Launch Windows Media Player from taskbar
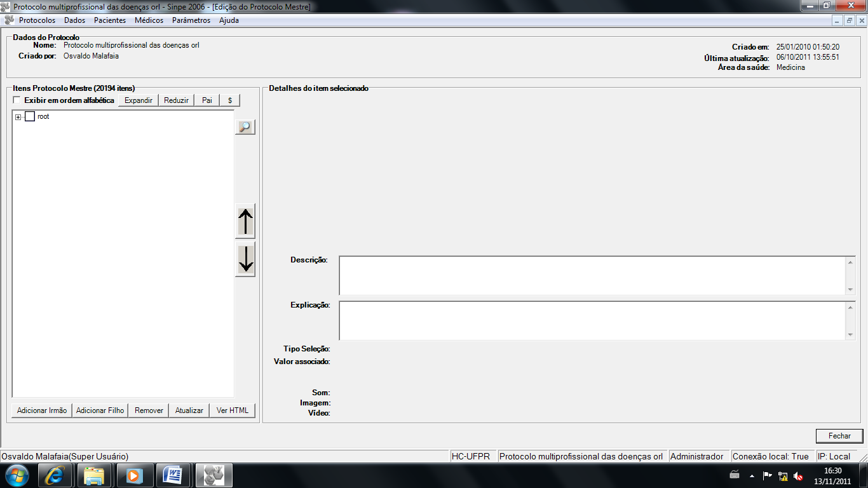 point(133,475)
